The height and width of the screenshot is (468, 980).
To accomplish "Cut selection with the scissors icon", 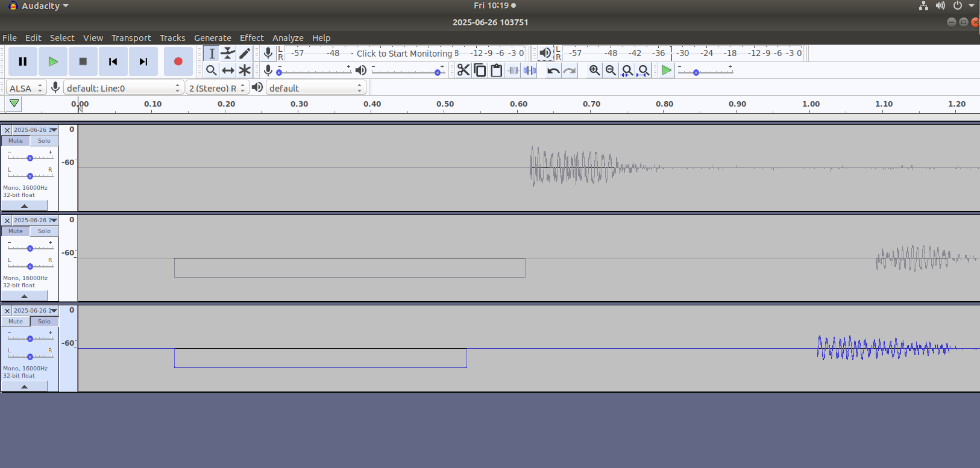I will [463, 70].
